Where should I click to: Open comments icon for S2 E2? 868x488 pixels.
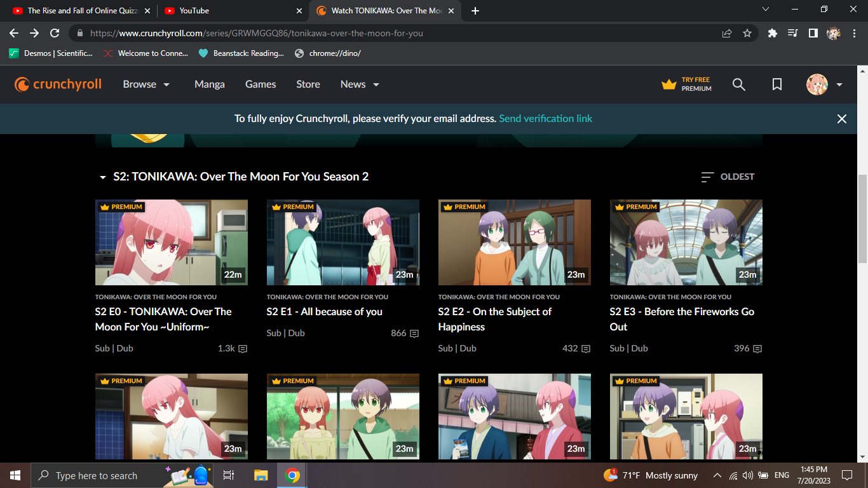coord(586,349)
